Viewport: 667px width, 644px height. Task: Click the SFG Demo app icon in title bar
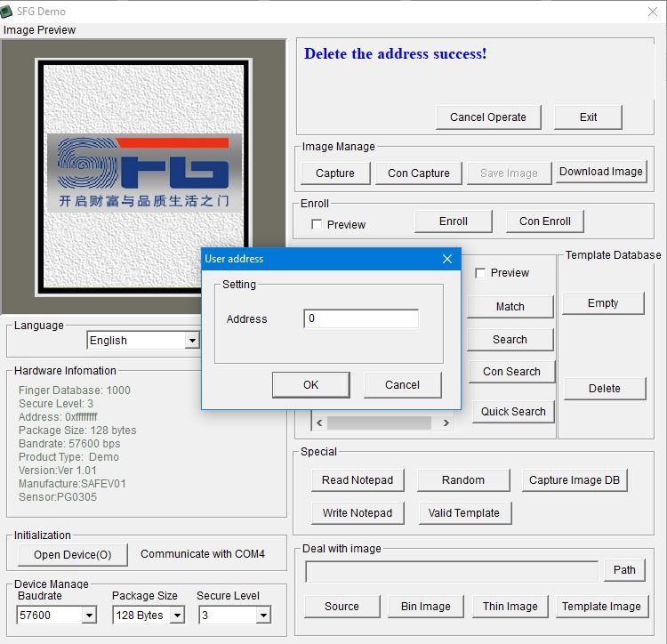(6, 12)
